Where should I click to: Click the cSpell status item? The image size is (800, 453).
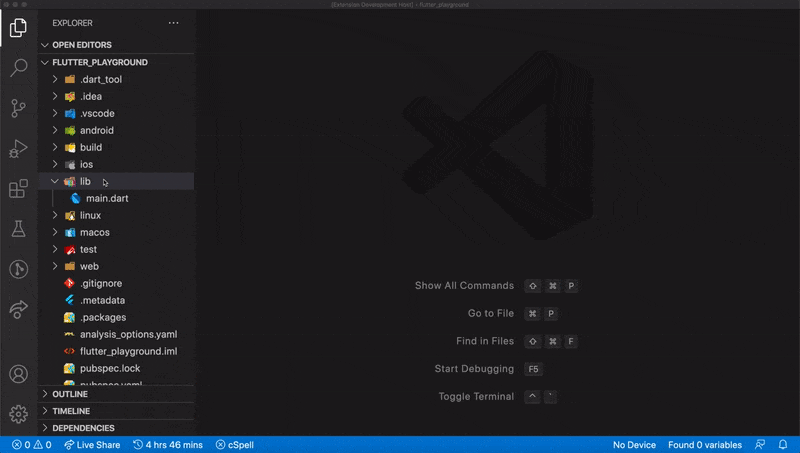[235, 445]
